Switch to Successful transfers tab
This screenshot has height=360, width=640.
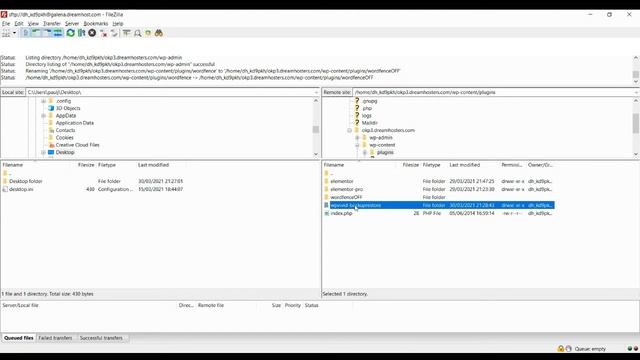point(101,338)
